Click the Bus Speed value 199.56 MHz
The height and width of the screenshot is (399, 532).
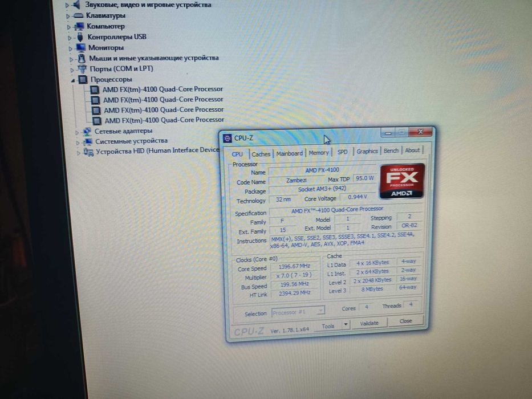pos(294,284)
